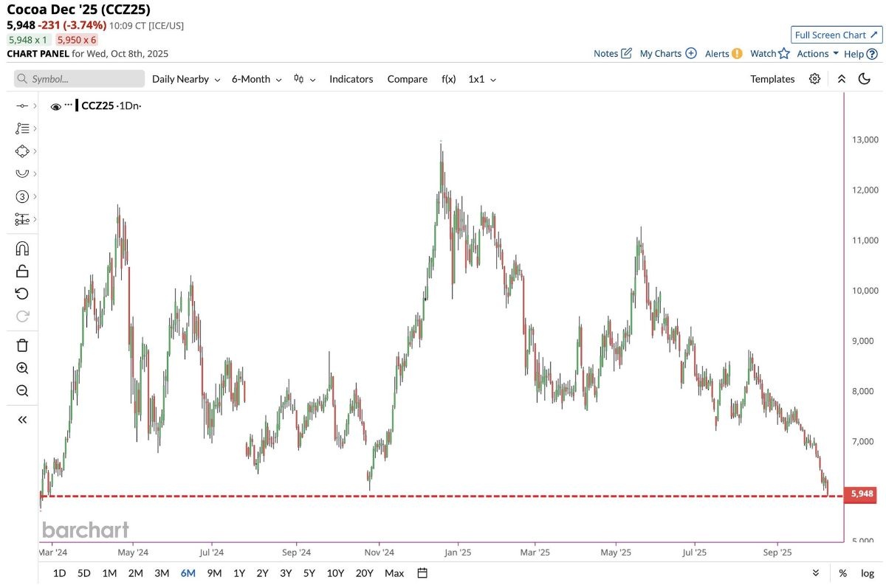Open chart settings gear icon
Screen dimensions: 886x588
pyautogui.click(x=814, y=79)
